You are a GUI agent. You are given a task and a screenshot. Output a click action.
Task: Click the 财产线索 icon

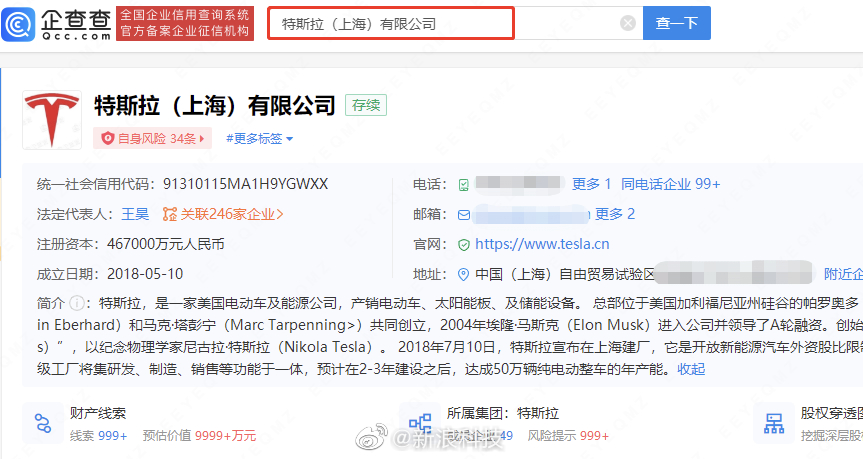tap(43, 423)
